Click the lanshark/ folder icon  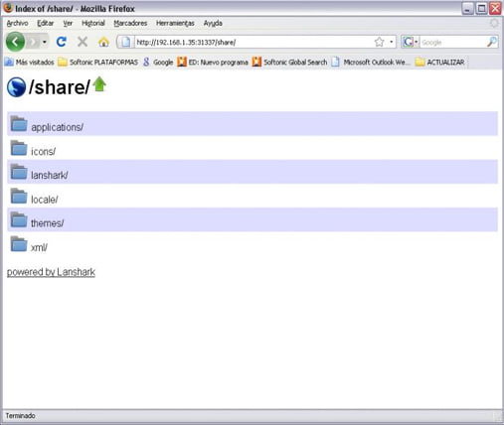(19, 172)
